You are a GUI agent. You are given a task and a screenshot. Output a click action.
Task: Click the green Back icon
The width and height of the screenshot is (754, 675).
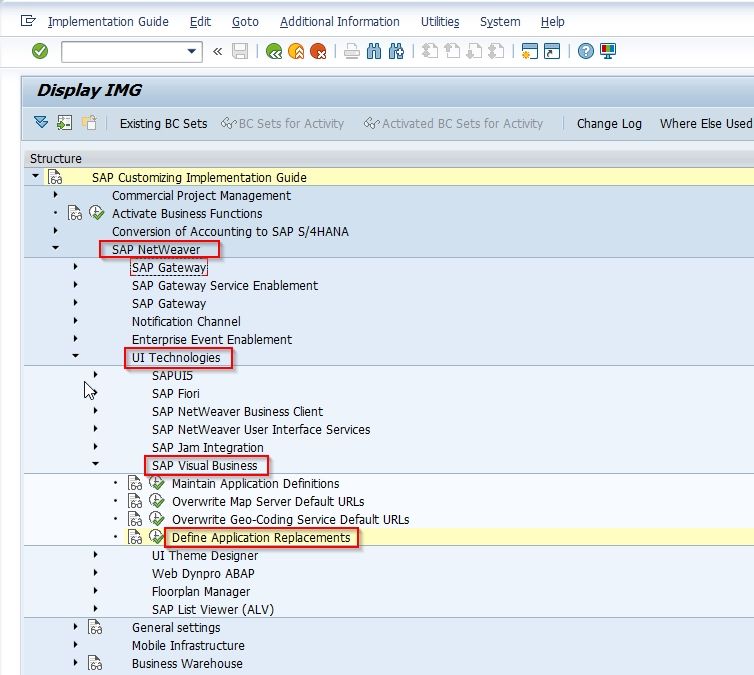coord(274,51)
